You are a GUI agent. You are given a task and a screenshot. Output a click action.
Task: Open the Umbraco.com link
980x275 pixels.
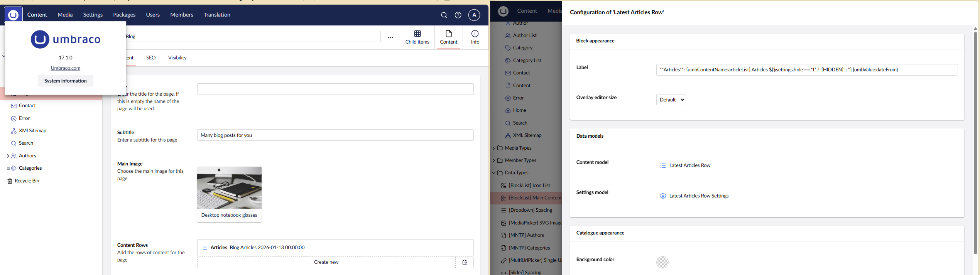point(66,68)
